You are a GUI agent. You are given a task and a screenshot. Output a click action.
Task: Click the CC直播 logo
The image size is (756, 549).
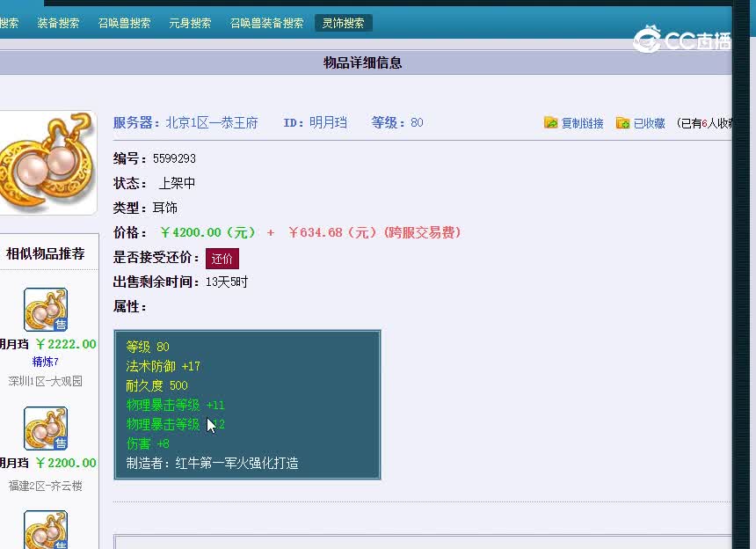[682, 40]
